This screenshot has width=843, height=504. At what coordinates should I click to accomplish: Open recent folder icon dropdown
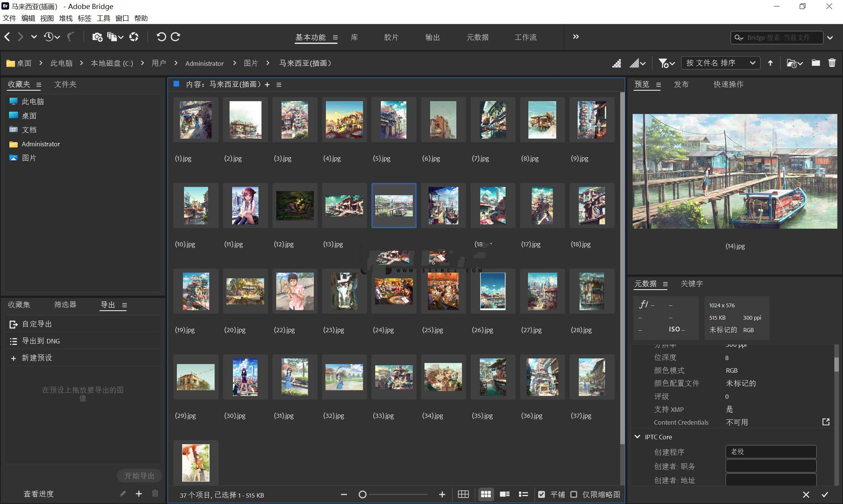(794, 63)
